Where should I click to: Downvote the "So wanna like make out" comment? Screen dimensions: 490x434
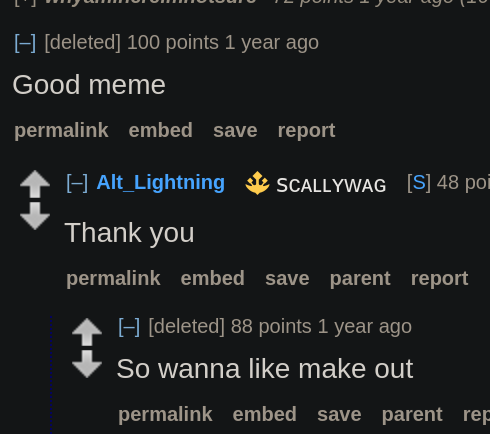click(x=87, y=364)
